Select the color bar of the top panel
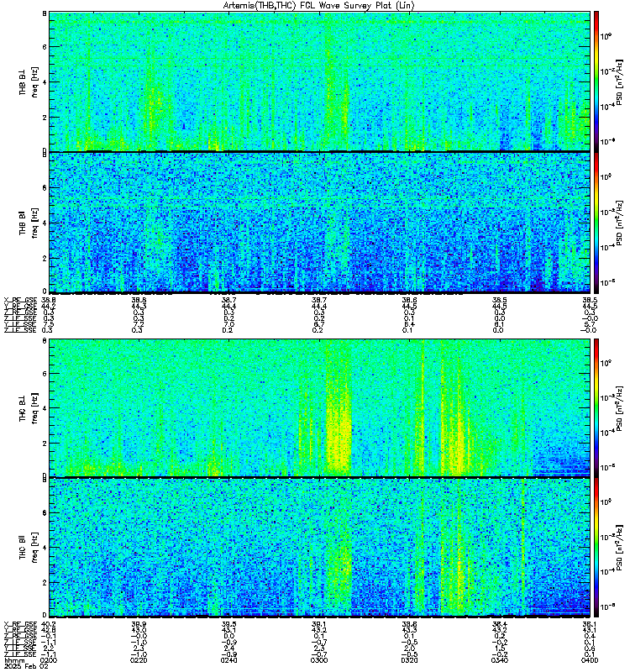The height and width of the screenshot is (672, 630). point(596,81)
